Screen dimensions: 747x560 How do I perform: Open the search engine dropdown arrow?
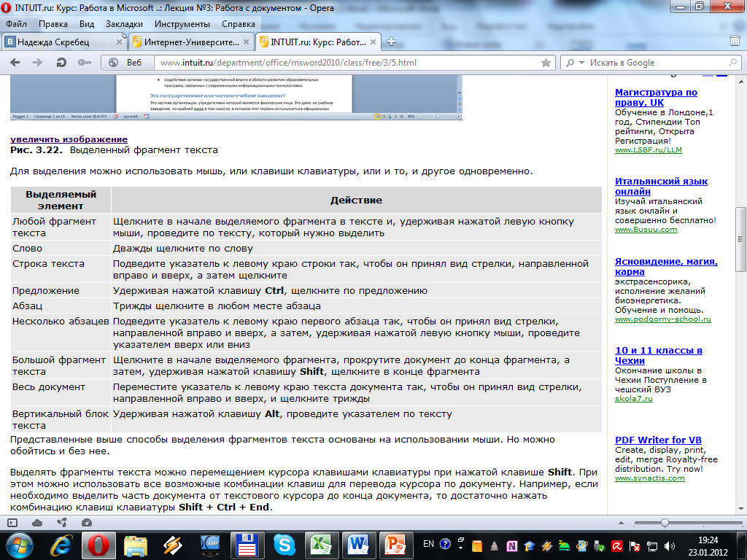[x=581, y=63]
